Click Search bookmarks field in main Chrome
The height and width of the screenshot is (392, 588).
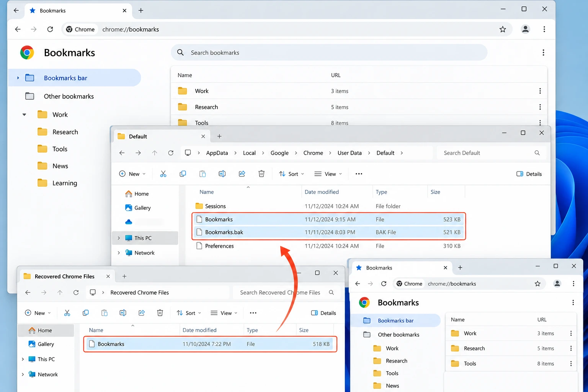pos(329,52)
